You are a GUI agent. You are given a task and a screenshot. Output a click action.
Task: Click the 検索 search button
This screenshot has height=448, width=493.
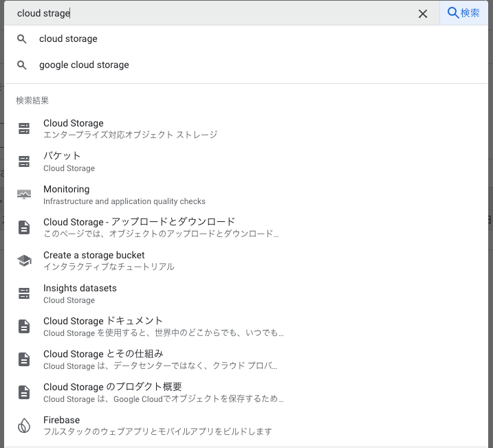(x=463, y=13)
